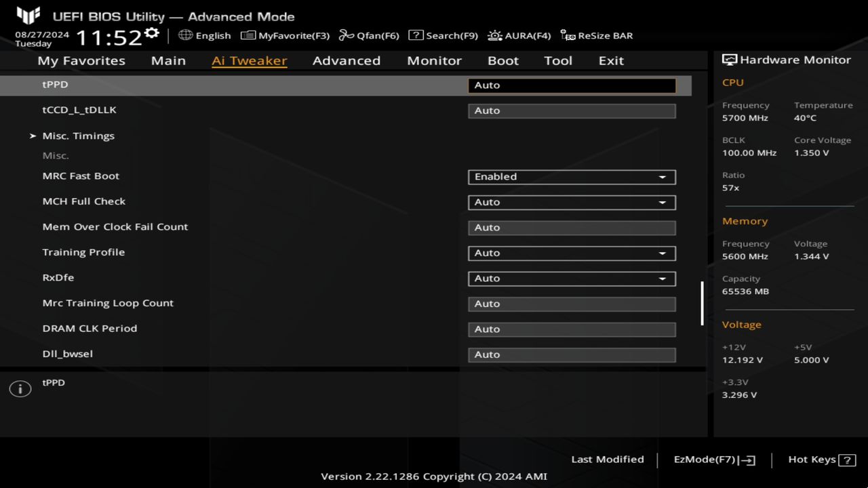This screenshot has height=488, width=868.
Task: Click the +3.3V 3.296 V reading
Action: click(740, 395)
